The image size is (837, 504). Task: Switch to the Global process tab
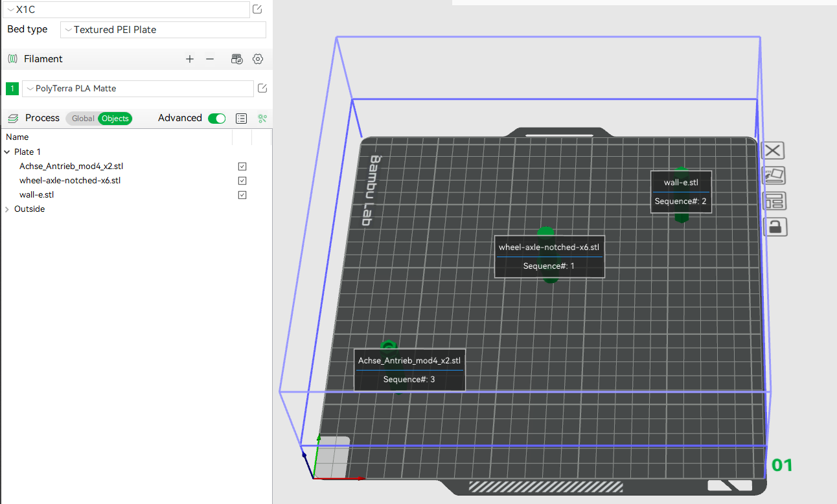tap(82, 119)
